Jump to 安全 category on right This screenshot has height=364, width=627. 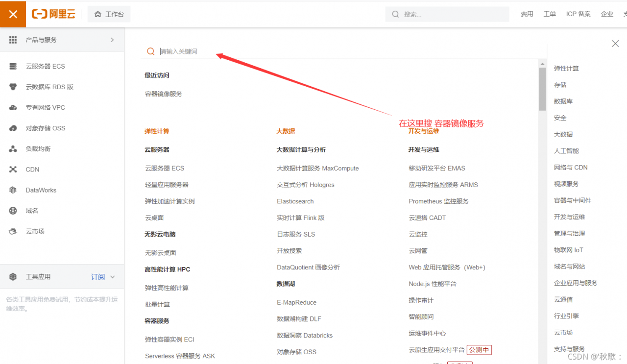pos(560,118)
